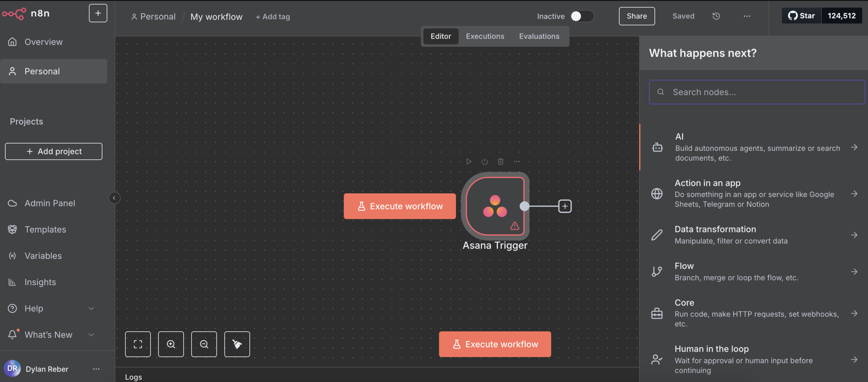Expand the Help section in the sidebar
The width and height of the screenshot is (868, 382).
coord(91,308)
